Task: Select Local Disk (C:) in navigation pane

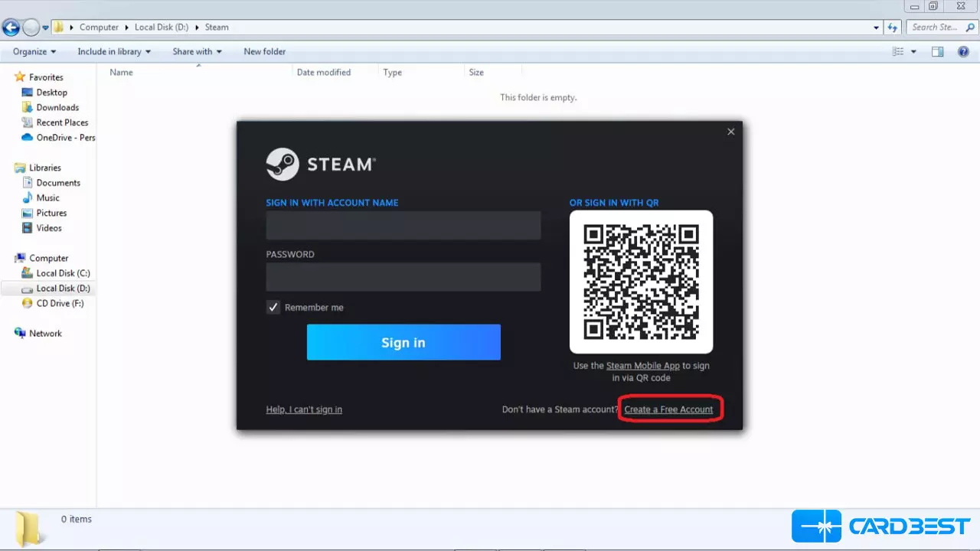Action: click(x=63, y=273)
